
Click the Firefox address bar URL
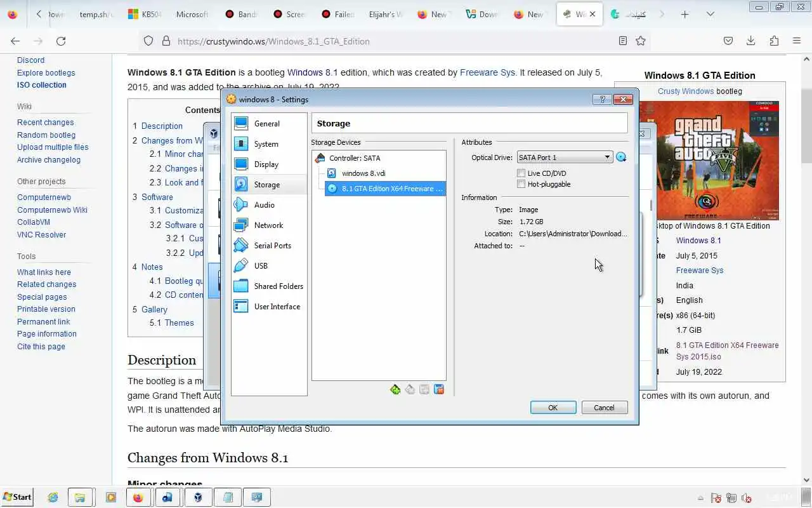tap(273, 41)
